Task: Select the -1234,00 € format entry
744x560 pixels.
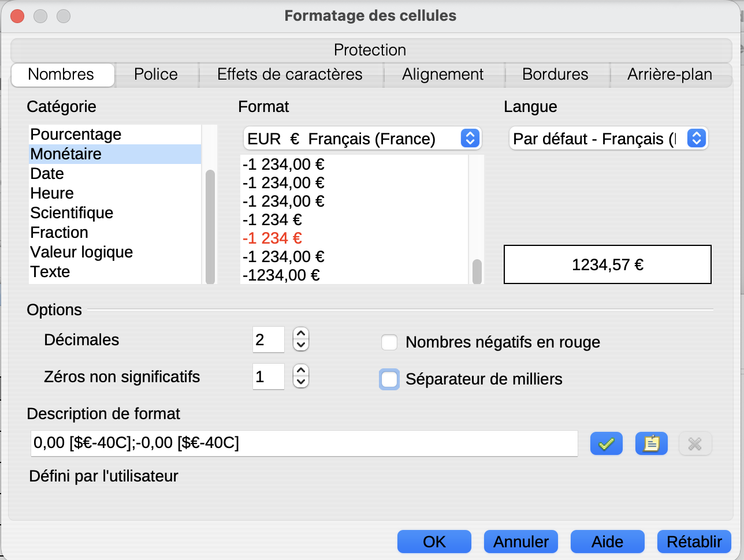Action: click(354, 275)
